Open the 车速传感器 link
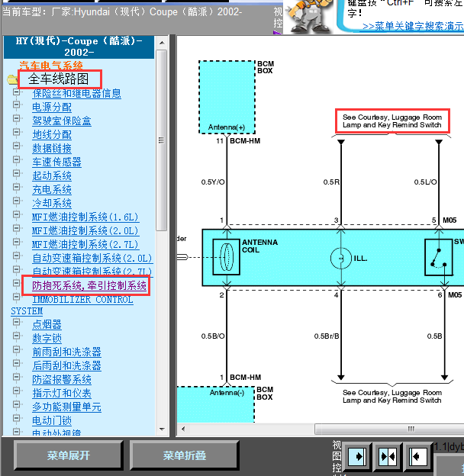 click(x=56, y=162)
